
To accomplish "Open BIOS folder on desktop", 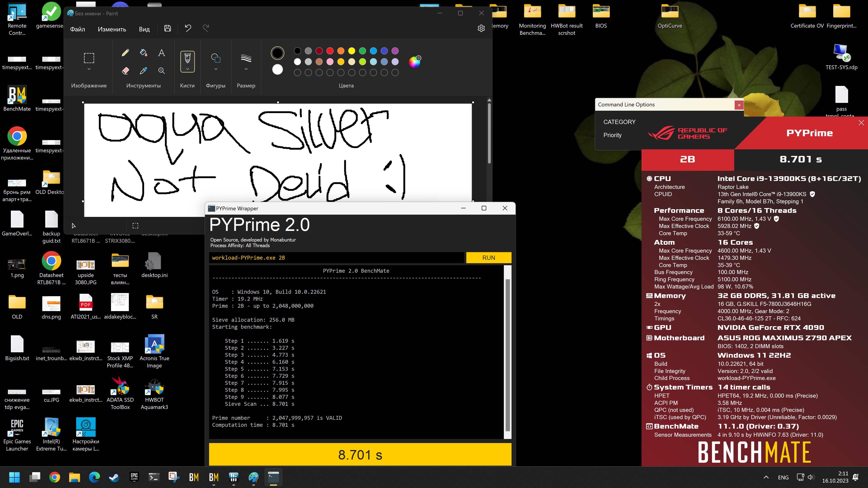I will tap(601, 16).
